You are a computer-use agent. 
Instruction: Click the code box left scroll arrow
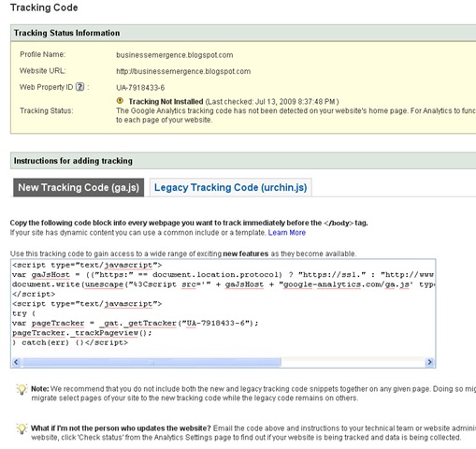click(16, 362)
